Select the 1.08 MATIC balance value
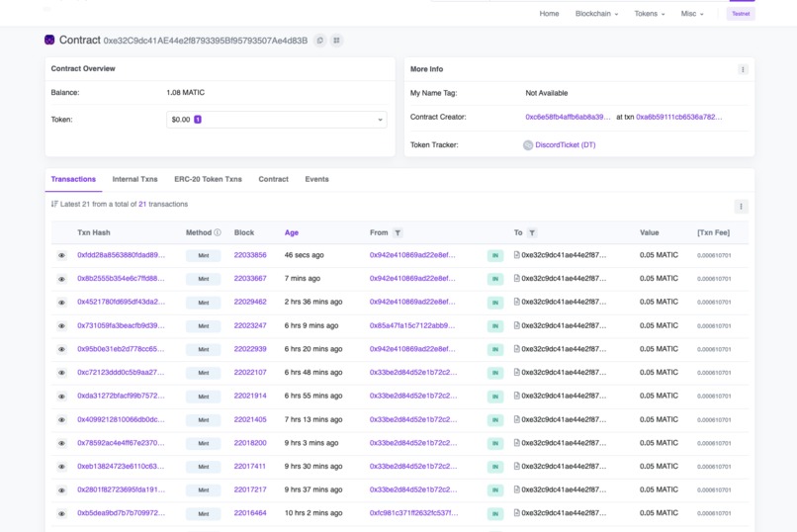 186,93
